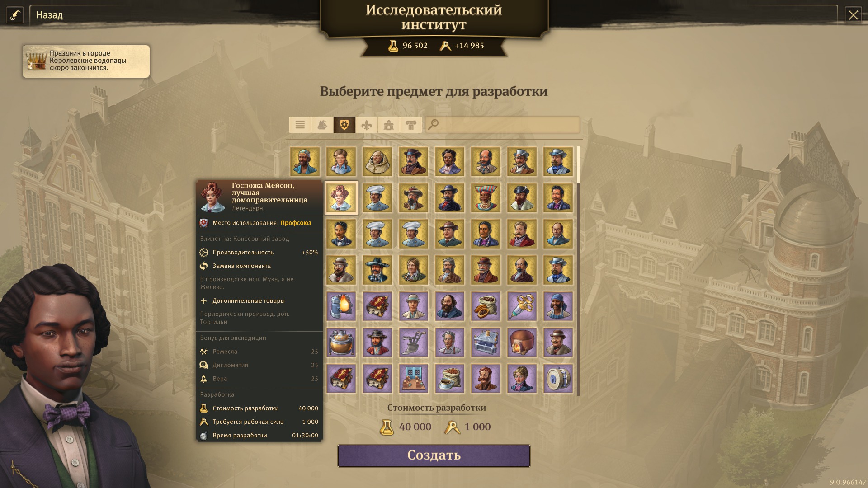
Task: Select the bald monk portrait in top row
Action: point(377,161)
